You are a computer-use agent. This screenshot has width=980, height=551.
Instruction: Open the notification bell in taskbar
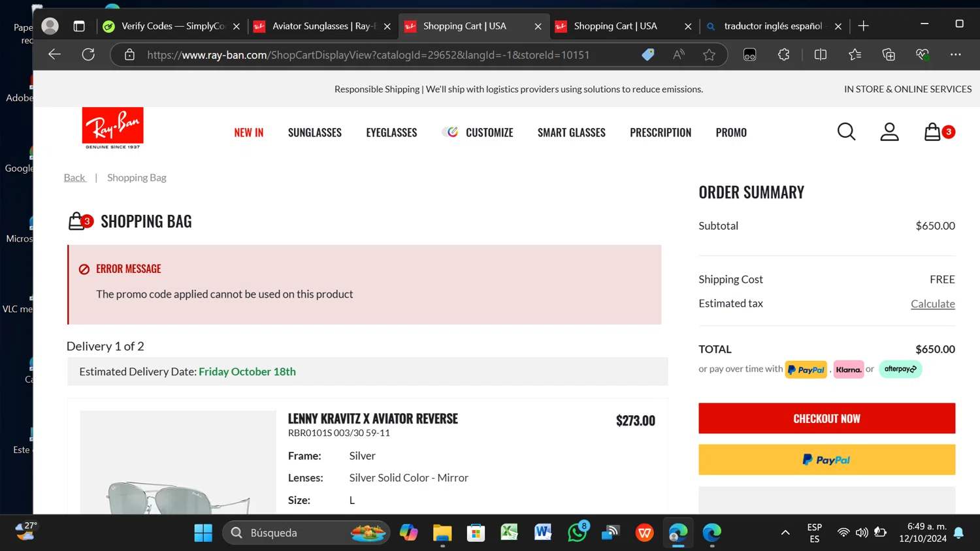pyautogui.click(x=958, y=533)
